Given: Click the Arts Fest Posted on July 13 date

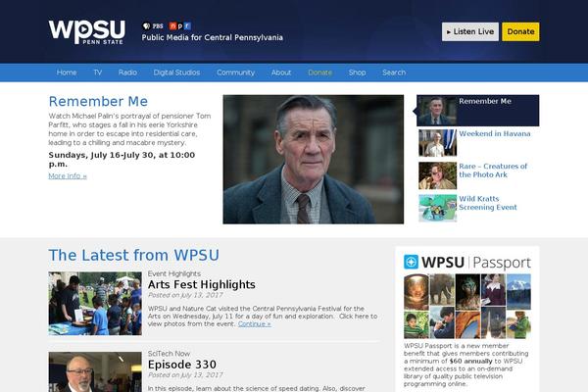Looking at the screenshot, I should pos(185,295).
